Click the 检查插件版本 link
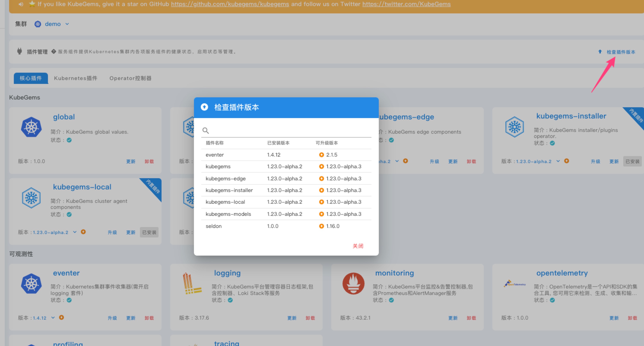Screen dimensions: 644x346 coord(621,52)
